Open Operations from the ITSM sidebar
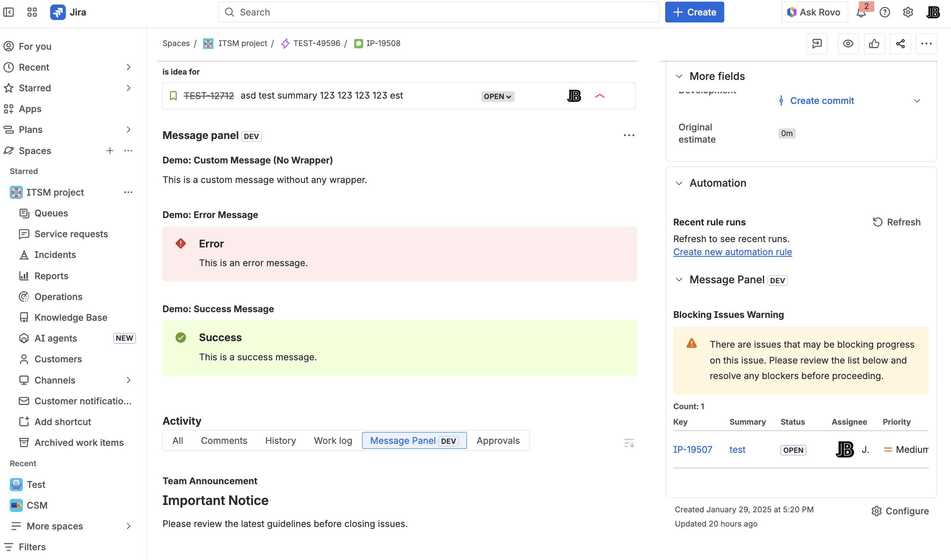The height and width of the screenshot is (560, 951). coord(58,297)
